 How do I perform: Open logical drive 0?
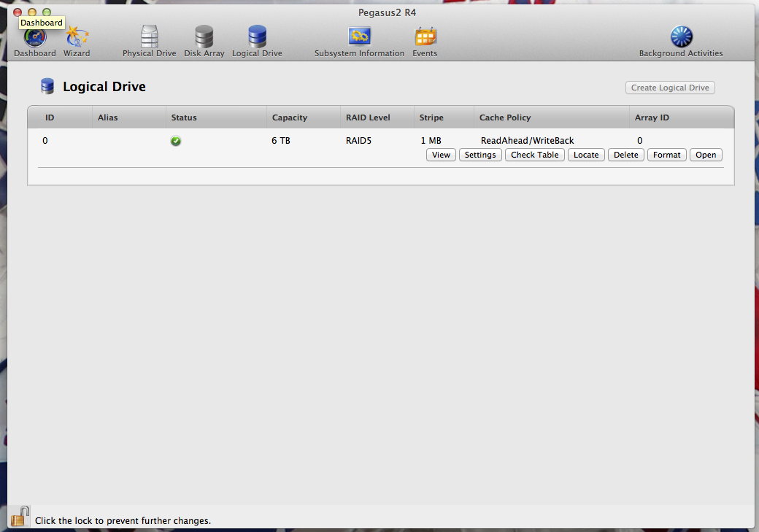pyautogui.click(x=705, y=154)
